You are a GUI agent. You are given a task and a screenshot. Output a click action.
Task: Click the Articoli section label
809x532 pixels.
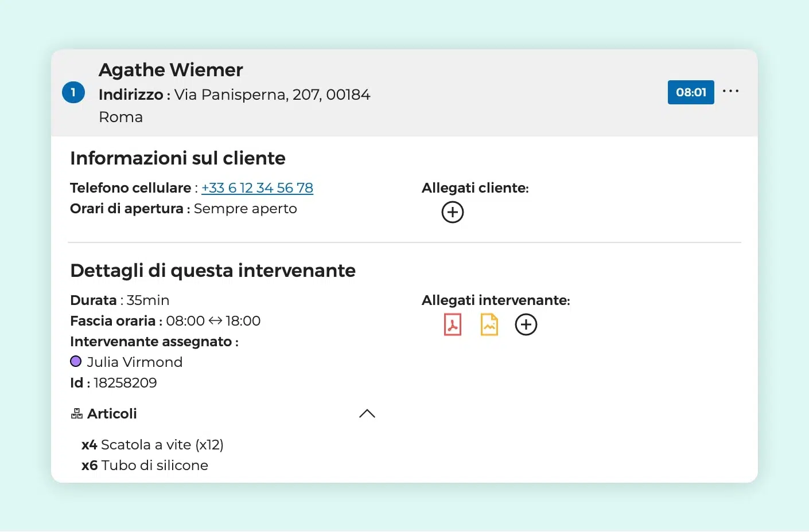(112, 414)
